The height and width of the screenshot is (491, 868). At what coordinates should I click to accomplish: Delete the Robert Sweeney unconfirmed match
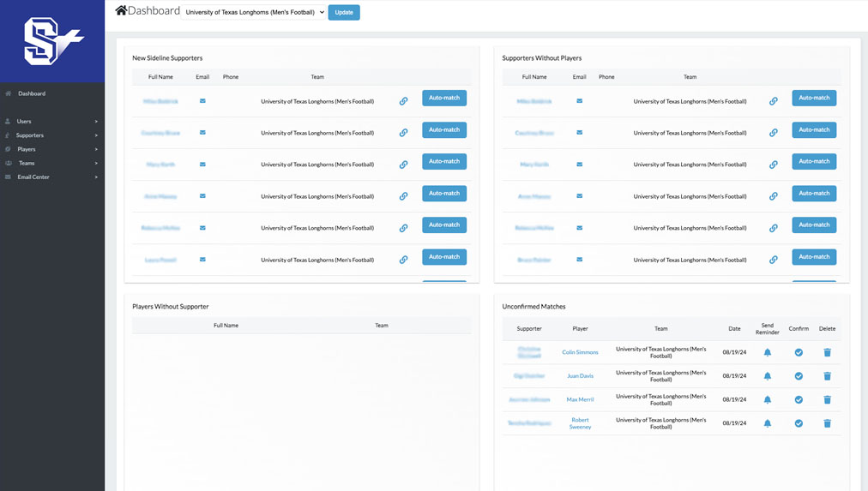827,423
